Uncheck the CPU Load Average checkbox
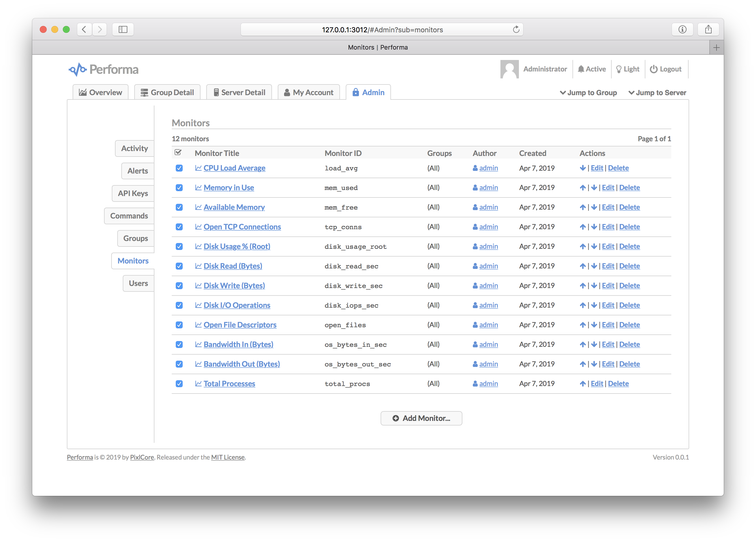Viewport: 756px width, 542px height. (x=179, y=168)
